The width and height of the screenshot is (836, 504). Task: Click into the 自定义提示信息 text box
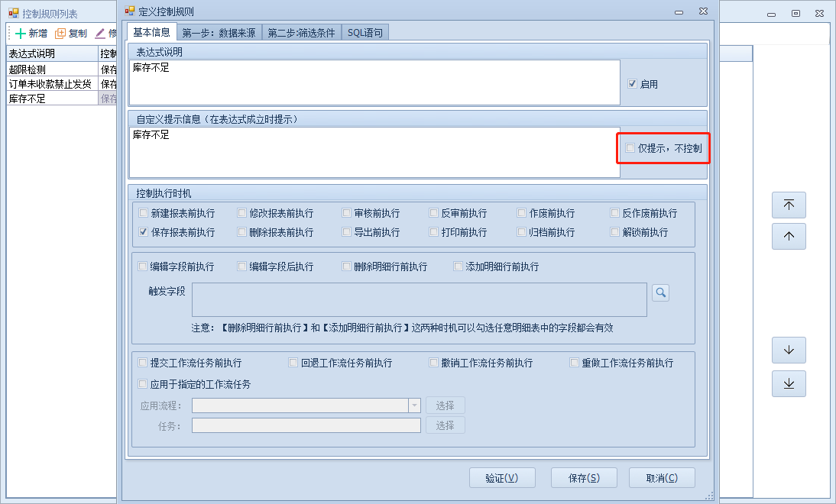(x=374, y=153)
